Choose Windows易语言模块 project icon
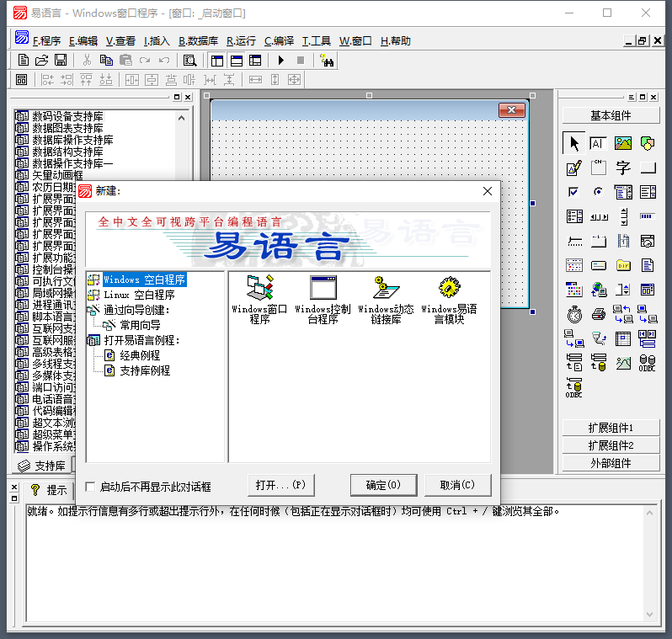This screenshot has height=639, width=672. click(x=449, y=299)
